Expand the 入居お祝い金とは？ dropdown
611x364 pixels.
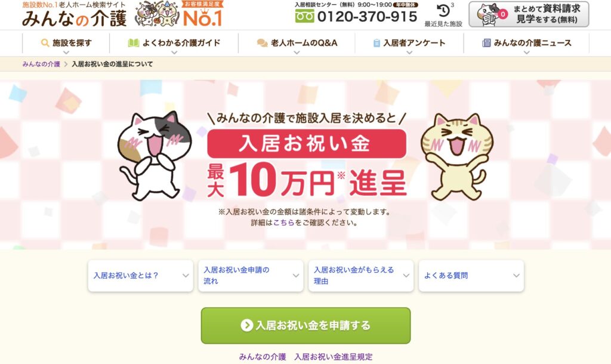point(141,276)
